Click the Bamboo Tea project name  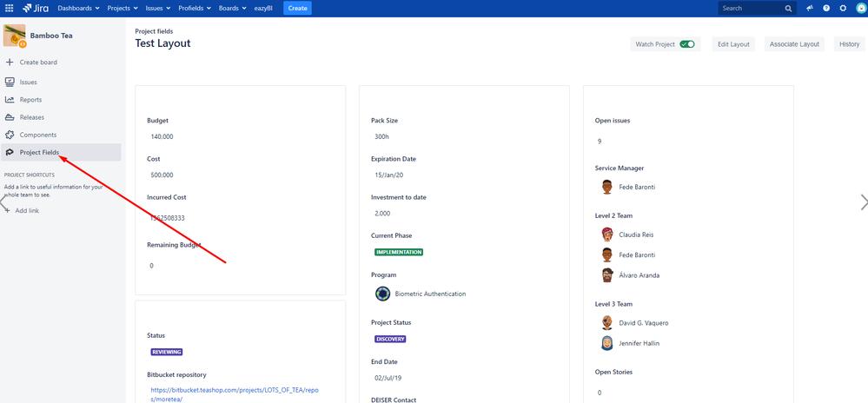51,36
